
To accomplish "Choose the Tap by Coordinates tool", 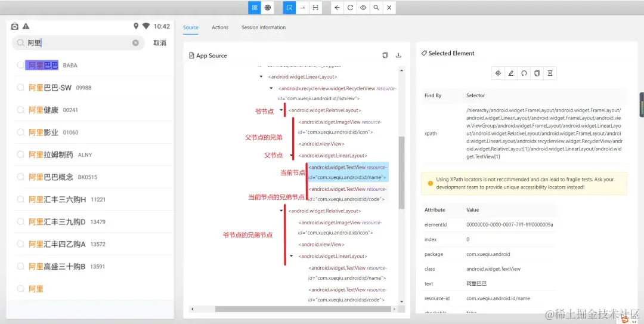I will coord(315,7).
